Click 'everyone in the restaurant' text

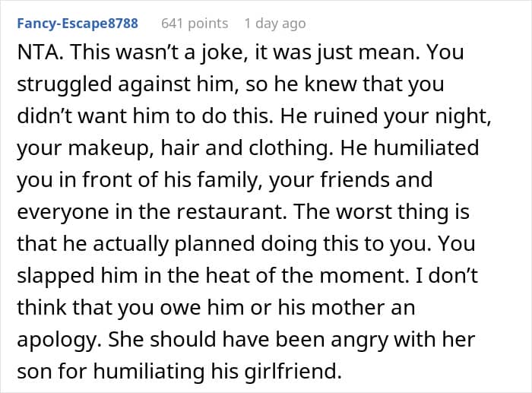tap(150, 212)
